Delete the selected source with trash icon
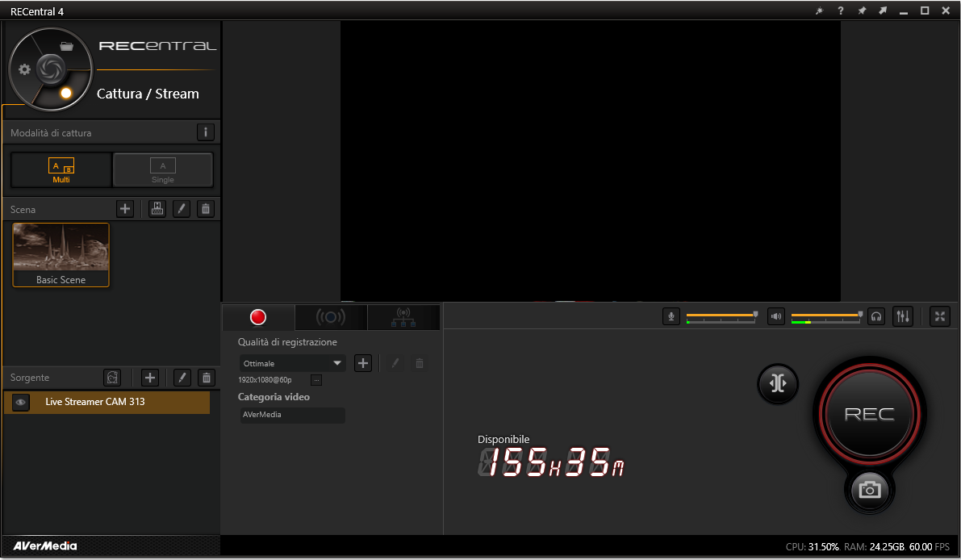This screenshot has width=961, height=560. [x=207, y=378]
